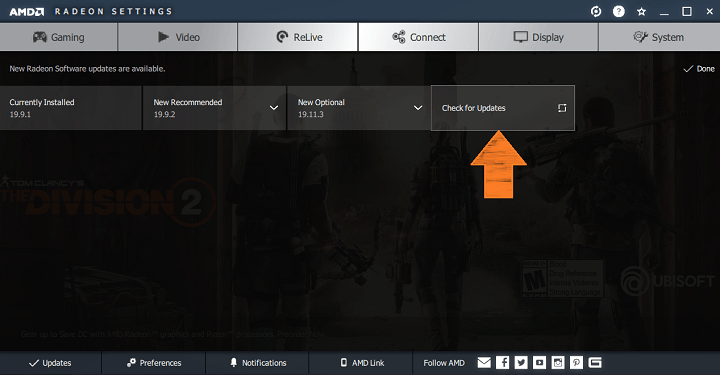Open AMD's Facebook page icon
This screenshot has width=720, height=375.
tap(502, 363)
